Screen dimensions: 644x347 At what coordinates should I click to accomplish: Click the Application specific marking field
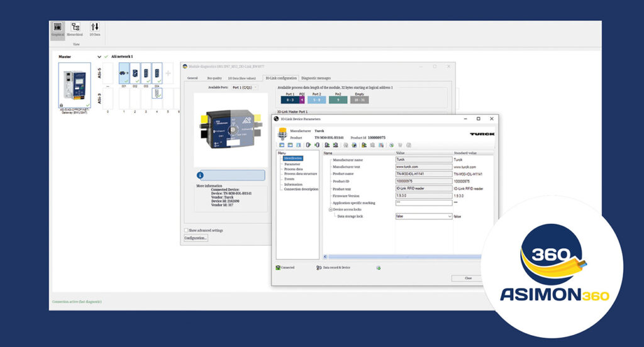(x=423, y=203)
